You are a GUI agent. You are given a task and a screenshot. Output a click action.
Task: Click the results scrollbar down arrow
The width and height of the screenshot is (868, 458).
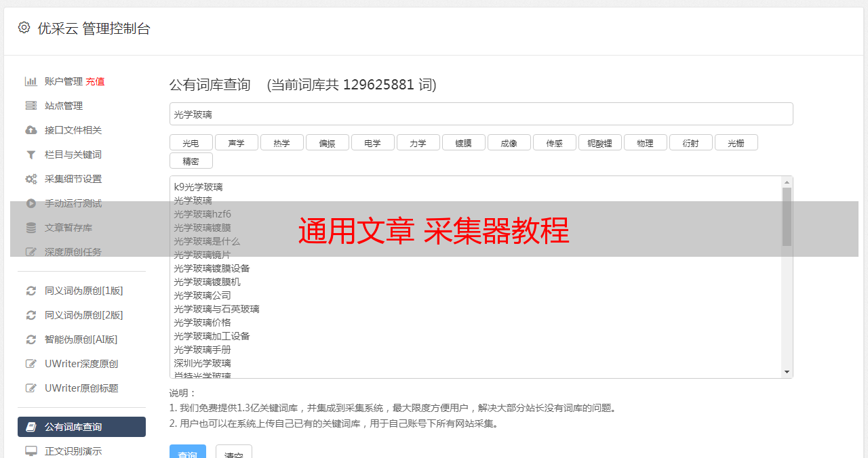(x=787, y=372)
